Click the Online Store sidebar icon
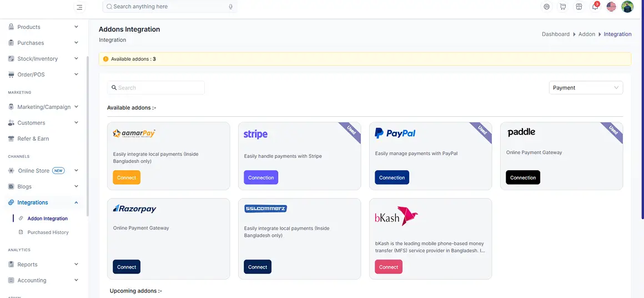This screenshot has height=298, width=644. 11,171
